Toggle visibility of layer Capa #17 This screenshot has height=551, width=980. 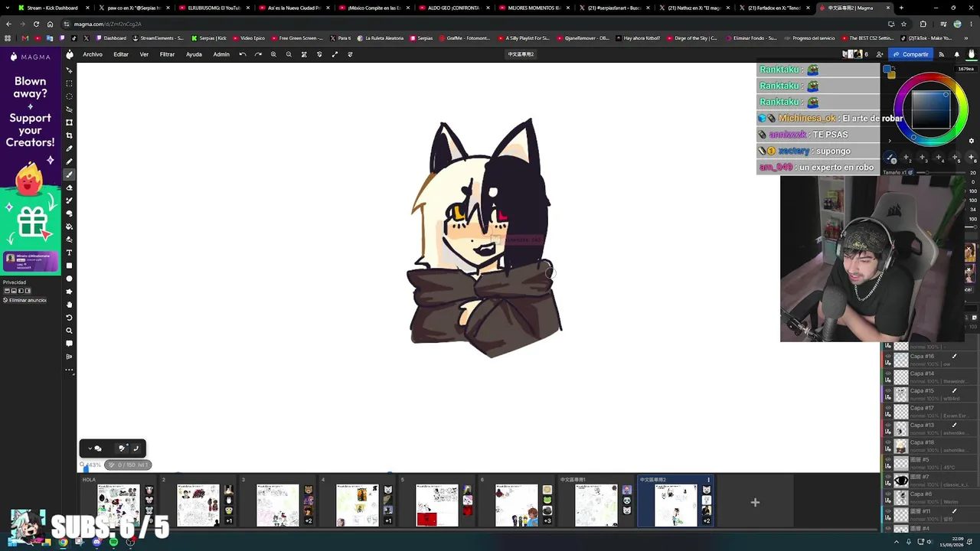tap(888, 409)
